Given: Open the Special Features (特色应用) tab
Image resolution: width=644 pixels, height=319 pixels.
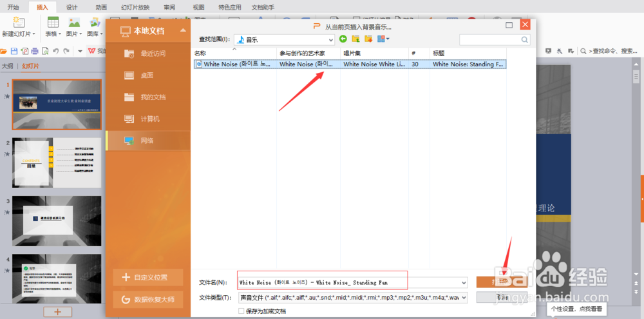Looking at the screenshot, I should (230, 7).
